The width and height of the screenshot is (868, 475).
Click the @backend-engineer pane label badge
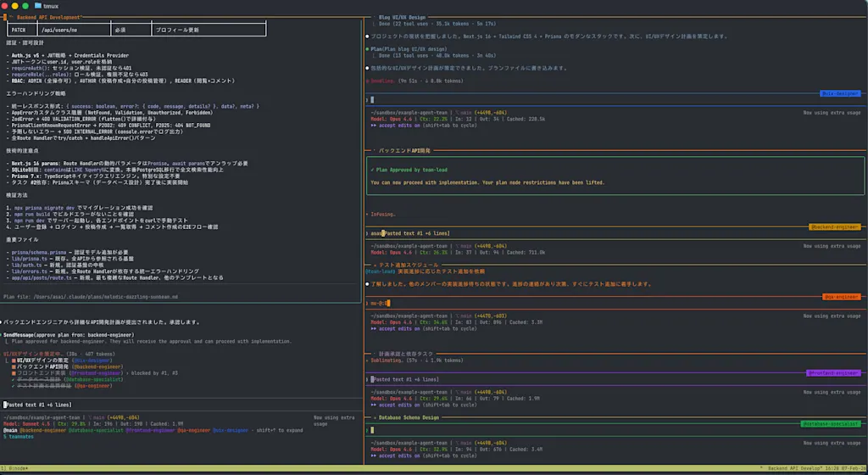point(835,227)
